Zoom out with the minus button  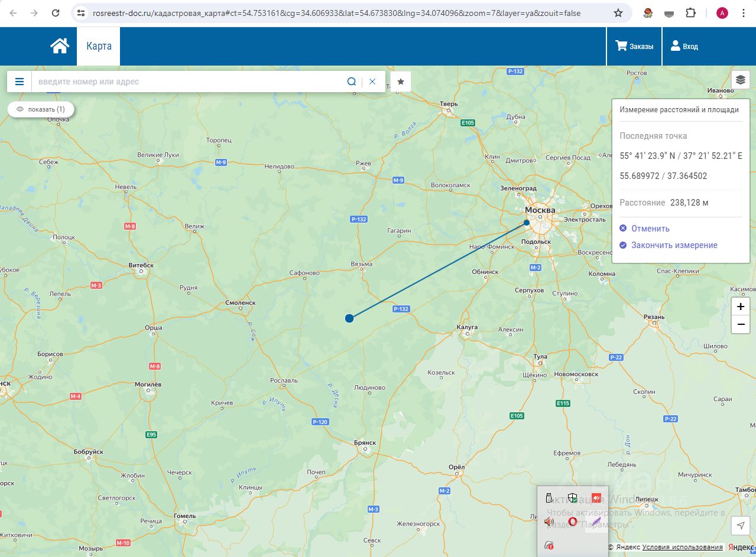(x=741, y=324)
